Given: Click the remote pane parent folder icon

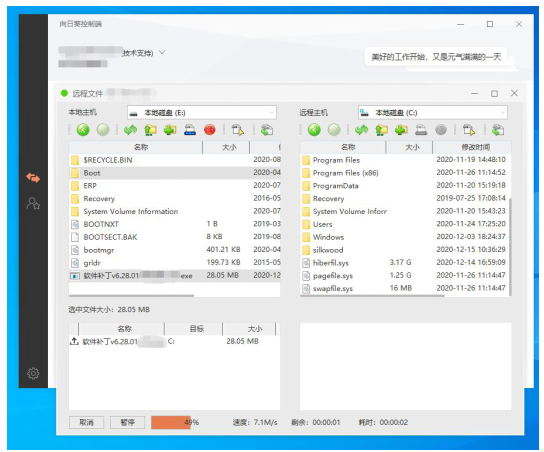Looking at the screenshot, I should click(x=381, y=130).
